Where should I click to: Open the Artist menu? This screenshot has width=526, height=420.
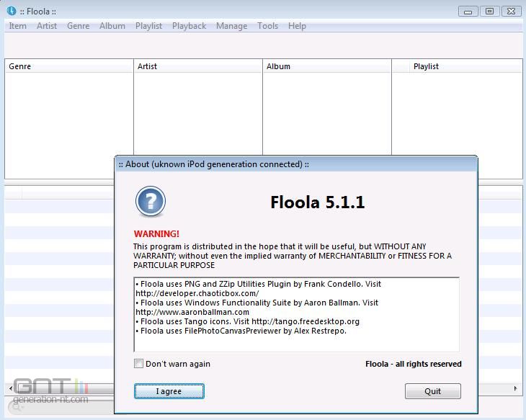point(47,26)
